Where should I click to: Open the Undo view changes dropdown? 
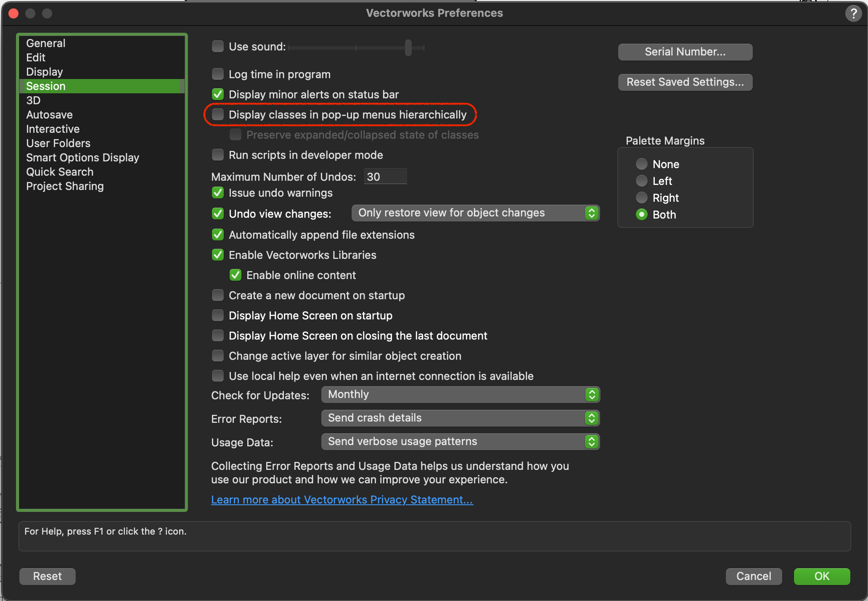coord(475,213)
